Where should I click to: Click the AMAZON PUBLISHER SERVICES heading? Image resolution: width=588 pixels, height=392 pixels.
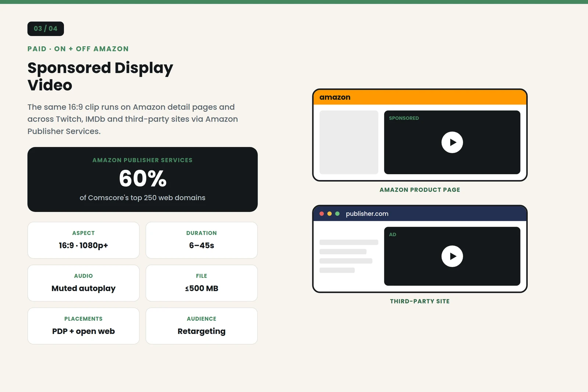pyautogui.click(x=143, y=160)
